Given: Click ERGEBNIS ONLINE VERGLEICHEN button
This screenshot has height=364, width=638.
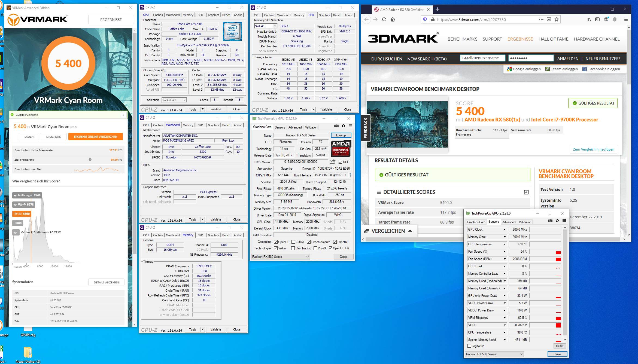Looking at the screenshot, I should pos(96,137).
